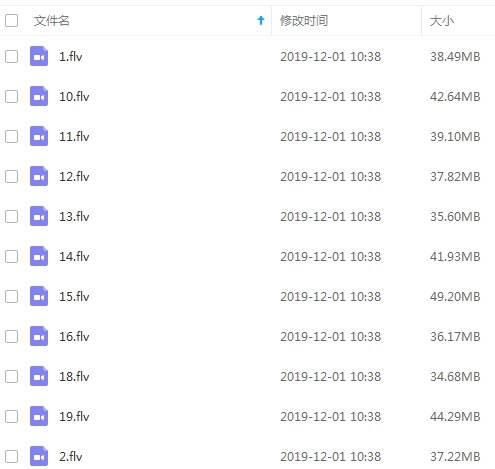Open the file named 12.flv

click(74, 177)
